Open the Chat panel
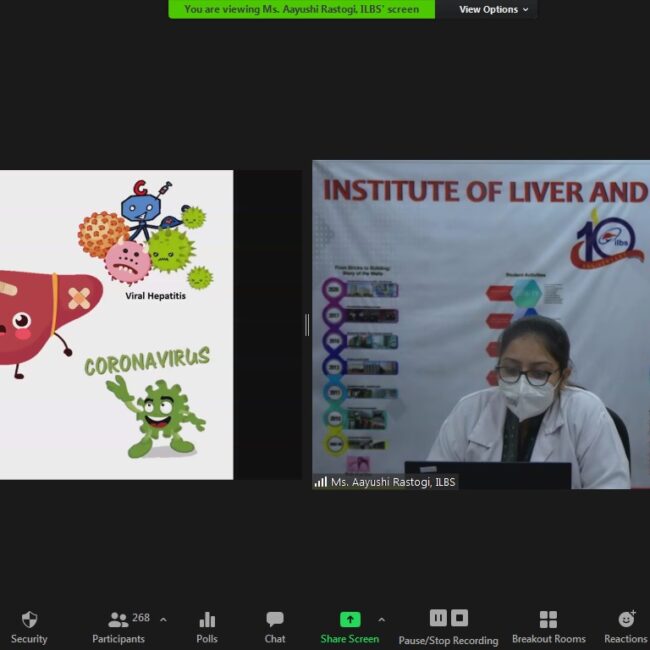This screenshot has height=650, width=650. (x=275, y=620)
